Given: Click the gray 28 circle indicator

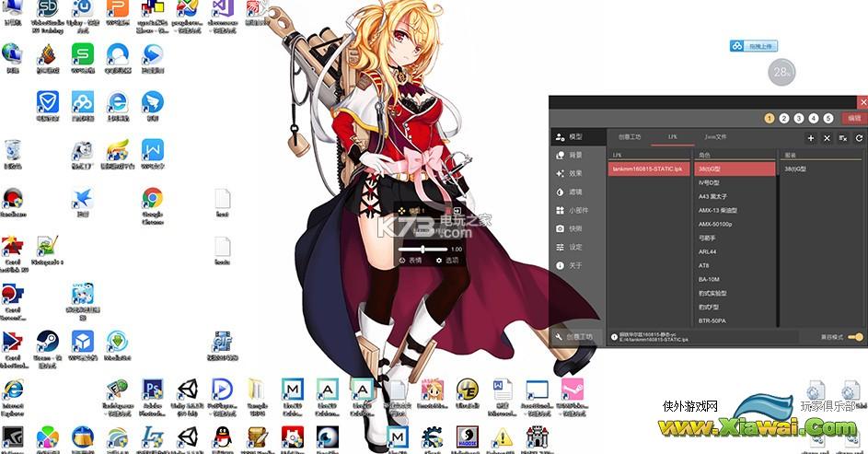Looking at the screenshot, I should click(x=781, y=72).
